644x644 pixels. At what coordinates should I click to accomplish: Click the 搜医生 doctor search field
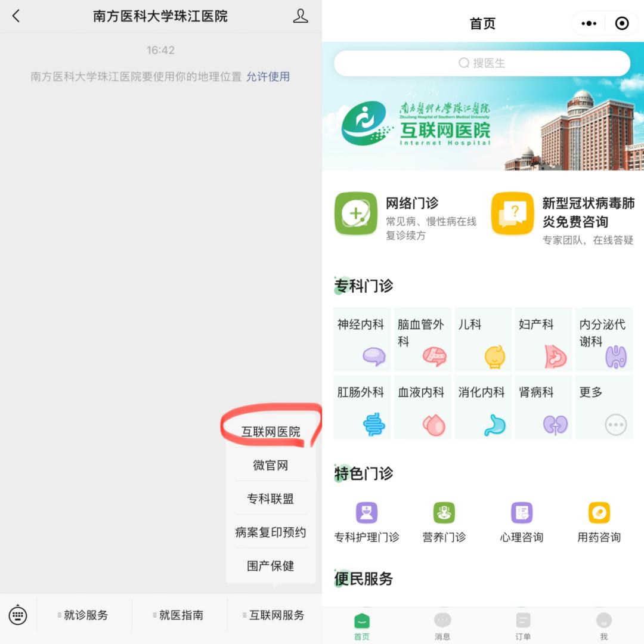pyautogui.click(x=482, y=63)
